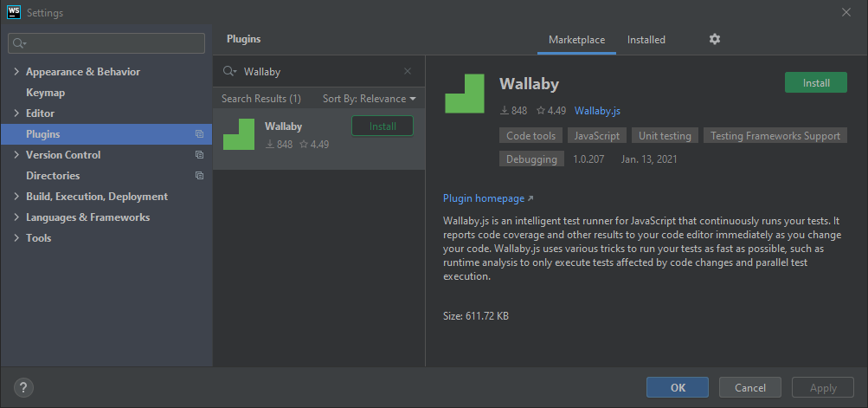Click the Code tools tag

530,136
